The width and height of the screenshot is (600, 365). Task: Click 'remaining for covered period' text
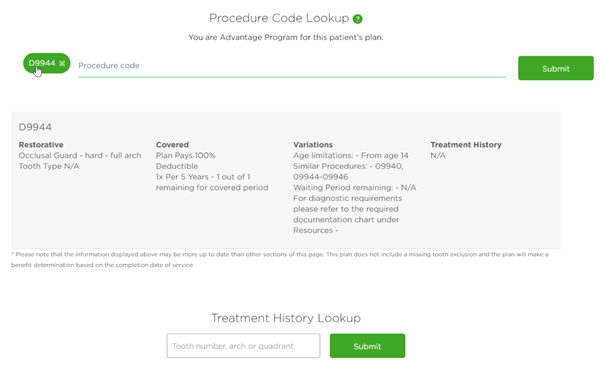click(212, 187)
